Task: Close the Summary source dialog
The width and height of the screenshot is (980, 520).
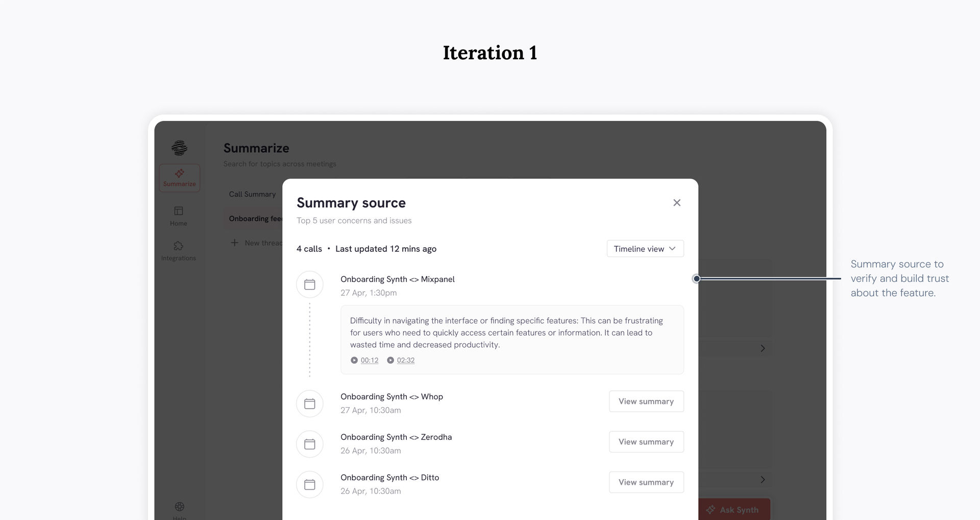Action: click(677, 203)
